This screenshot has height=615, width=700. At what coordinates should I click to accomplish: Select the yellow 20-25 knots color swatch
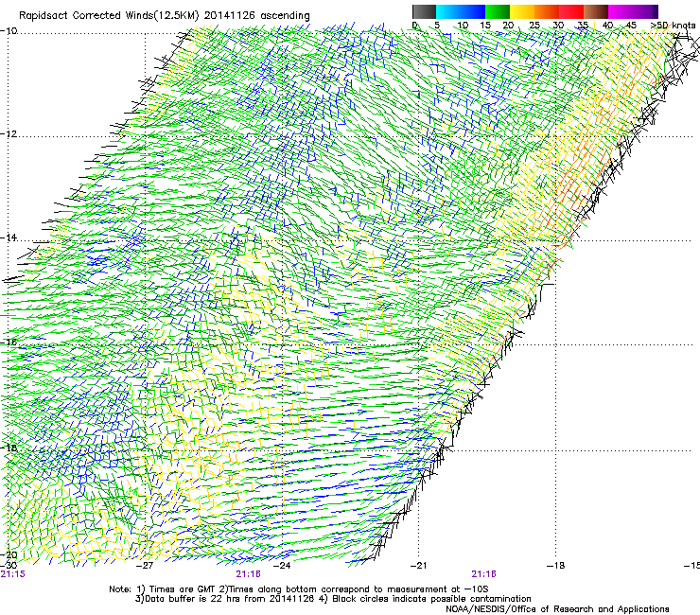click(522, 11)
